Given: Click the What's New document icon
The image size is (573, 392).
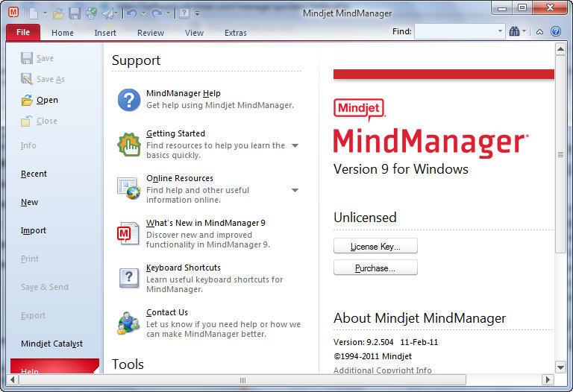Looking at the screenshot, I should (128, 233).
